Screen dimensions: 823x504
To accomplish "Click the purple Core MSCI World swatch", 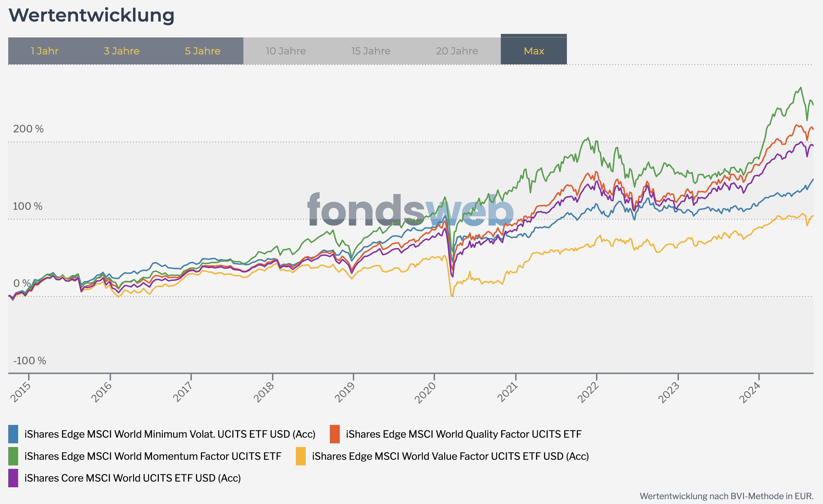I will coord(13,478).
